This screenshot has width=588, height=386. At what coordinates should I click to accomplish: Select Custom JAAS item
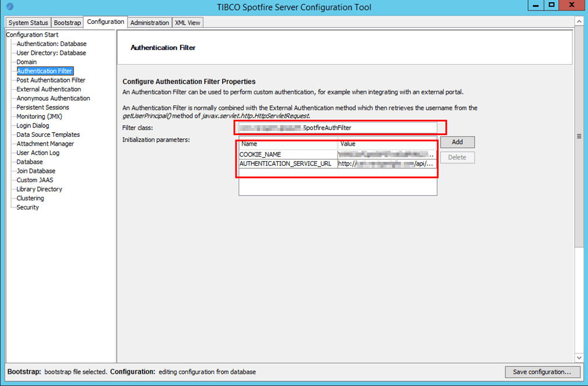point(35,180)
